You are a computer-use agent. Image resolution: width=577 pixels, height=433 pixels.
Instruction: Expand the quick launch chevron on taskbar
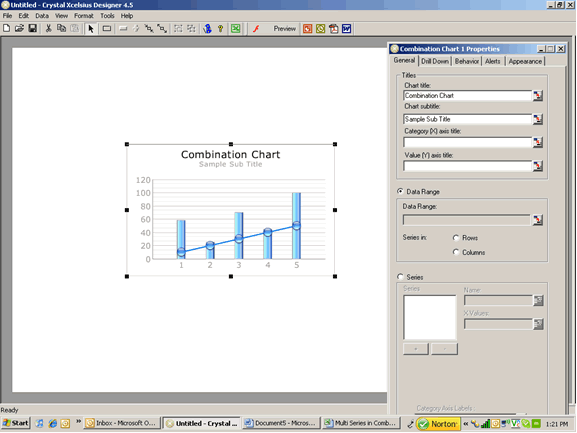(78, 422)
